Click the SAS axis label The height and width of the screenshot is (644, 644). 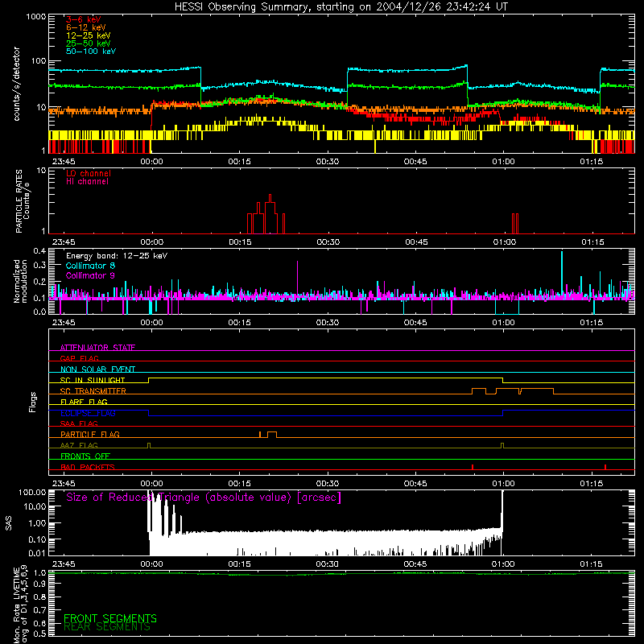click(9, 523)
